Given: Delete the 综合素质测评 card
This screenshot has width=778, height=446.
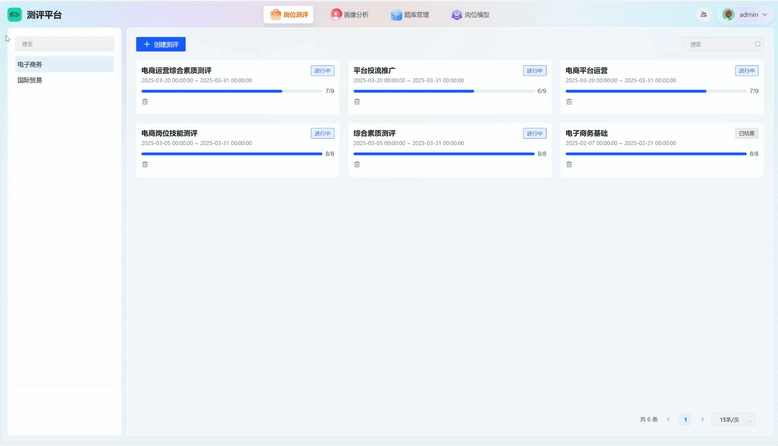Looking at the screenshot, I should pos(357,165).
